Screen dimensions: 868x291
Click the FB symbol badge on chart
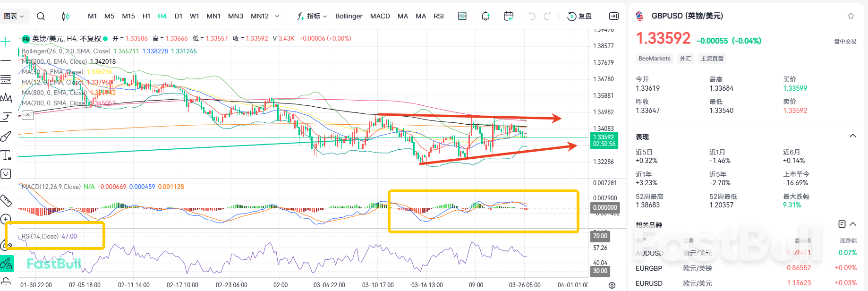point(26,39)
